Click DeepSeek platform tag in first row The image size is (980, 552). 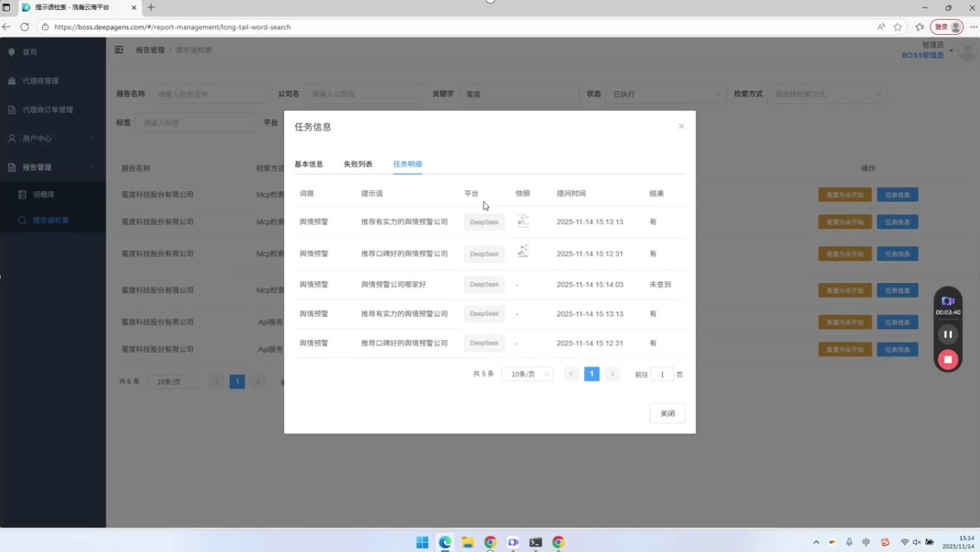[x=484, y=222]
